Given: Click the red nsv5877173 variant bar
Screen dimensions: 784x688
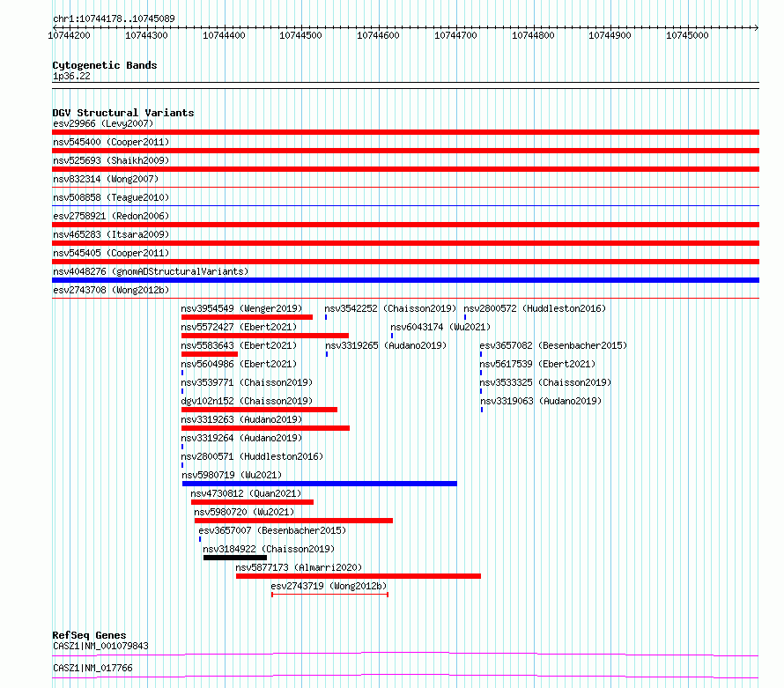Looking at the screenshot, I should (x=359, y=576).
